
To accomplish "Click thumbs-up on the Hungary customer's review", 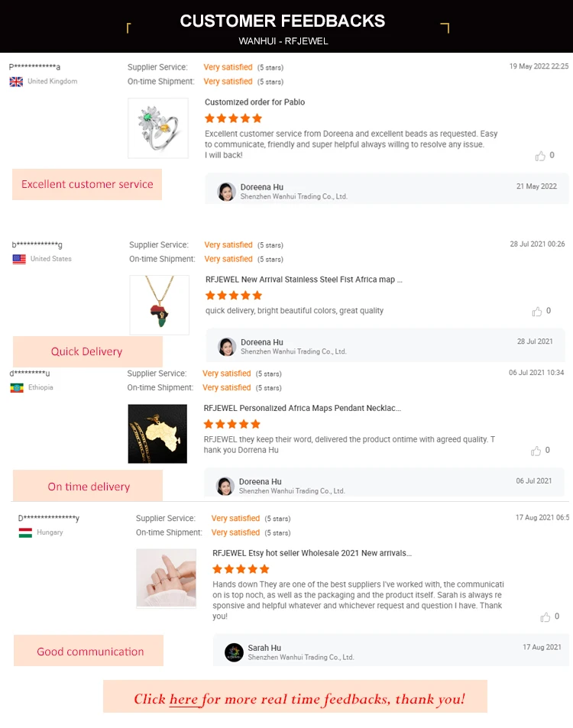I will 545,617.
